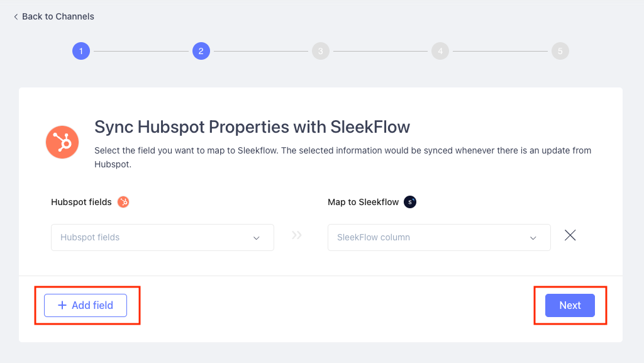644x363 pixels.
Task: Proceed with the Next button
Action: coord(570,305)
